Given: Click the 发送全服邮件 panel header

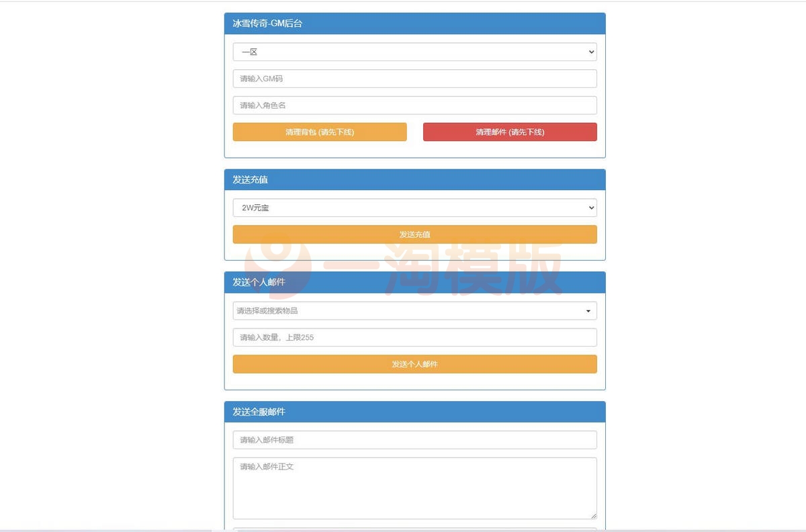Looking at the screenshot, I should pyautogui.click(x=414, y=412).
